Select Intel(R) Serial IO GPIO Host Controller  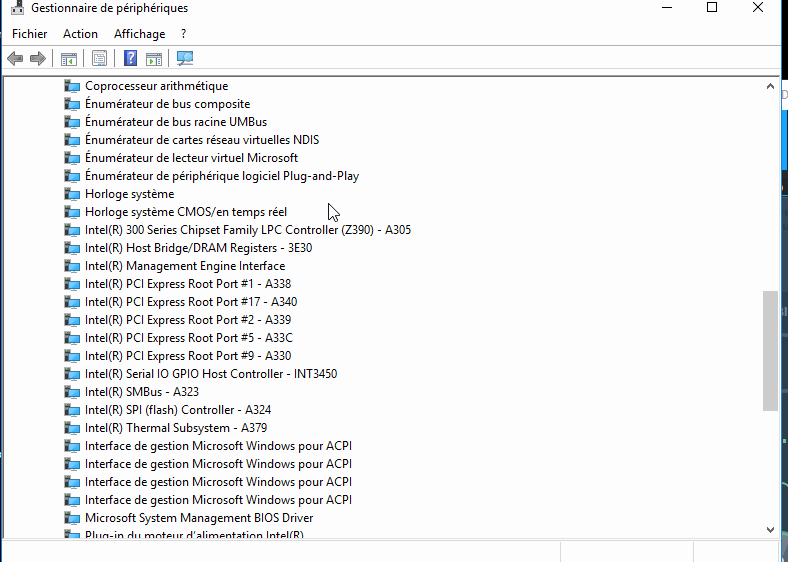click(211, 374)
